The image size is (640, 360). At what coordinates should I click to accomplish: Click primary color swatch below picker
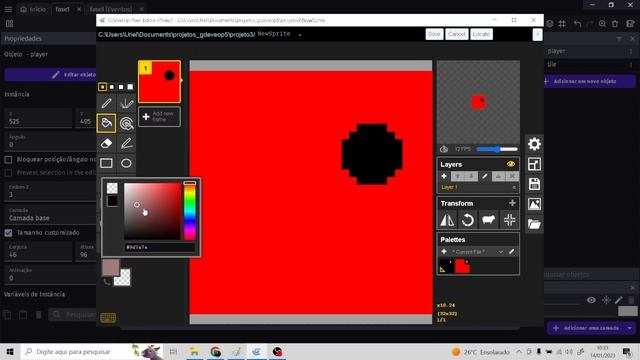pyautogui.click(x=110, y=267)
